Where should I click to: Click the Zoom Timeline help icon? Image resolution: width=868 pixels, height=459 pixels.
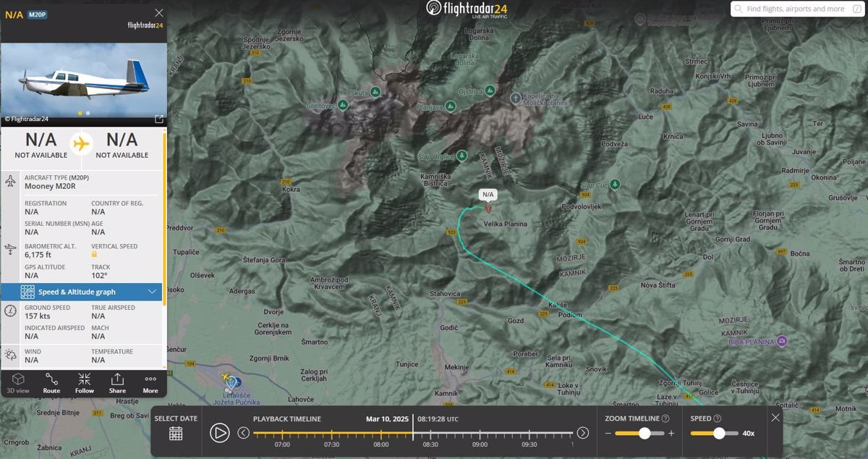(665, 418)
